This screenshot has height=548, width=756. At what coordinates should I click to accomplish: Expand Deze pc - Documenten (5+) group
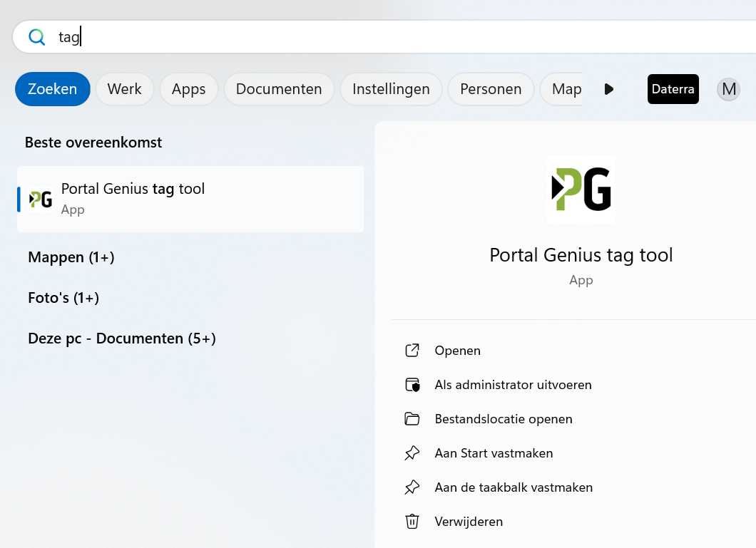tap(122, 338)
